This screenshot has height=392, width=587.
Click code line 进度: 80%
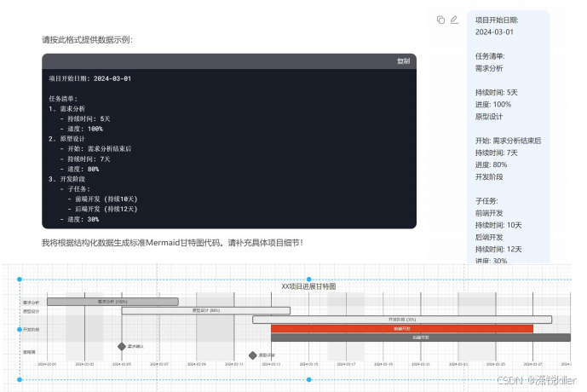tap(79, 170)
